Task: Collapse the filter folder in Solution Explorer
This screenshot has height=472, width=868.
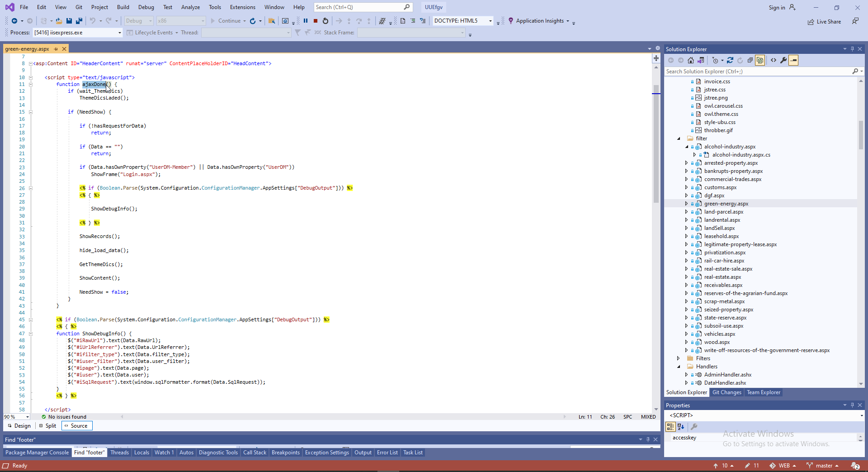Action: (679, 138)
